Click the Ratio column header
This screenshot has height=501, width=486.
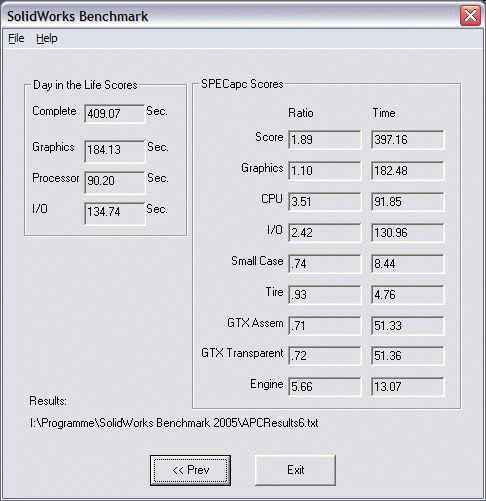point(301,113)
